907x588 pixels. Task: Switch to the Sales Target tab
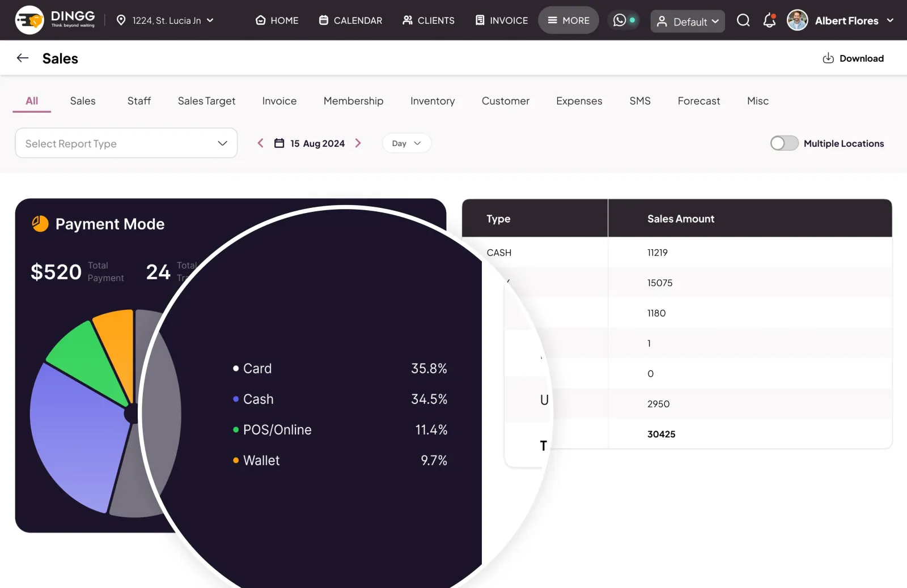coord(206,101)
